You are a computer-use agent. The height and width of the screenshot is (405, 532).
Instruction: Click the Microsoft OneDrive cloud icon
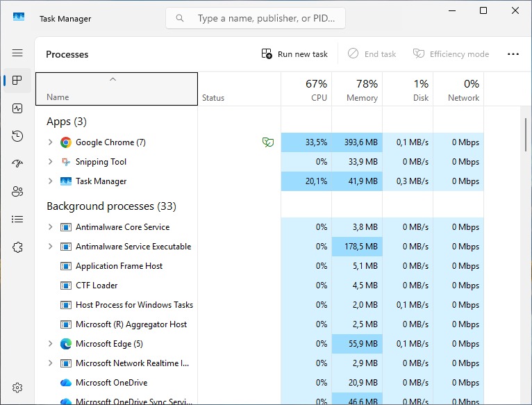(66, 383)
